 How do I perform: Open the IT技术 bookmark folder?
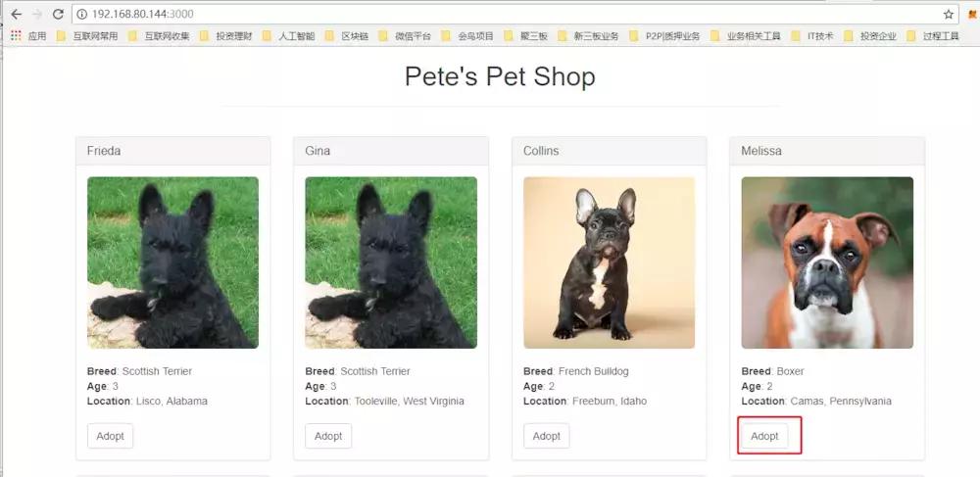811,36
